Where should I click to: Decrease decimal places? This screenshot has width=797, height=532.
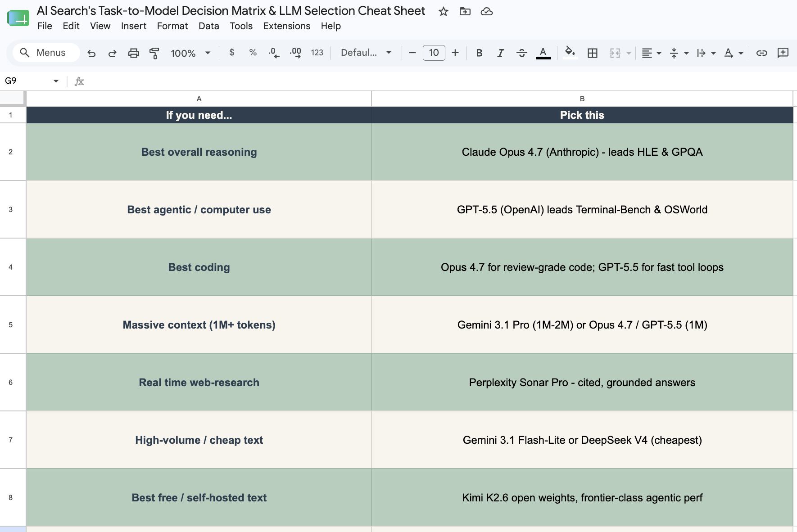click(274, 53)
